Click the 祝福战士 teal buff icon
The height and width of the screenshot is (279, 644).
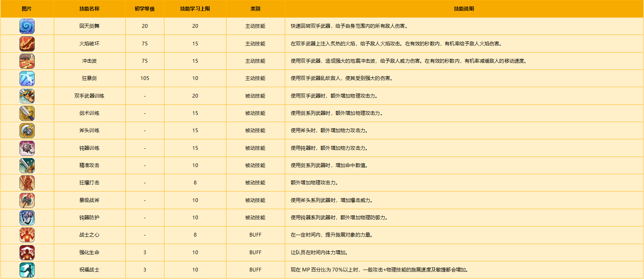click(x=27, y=270)
